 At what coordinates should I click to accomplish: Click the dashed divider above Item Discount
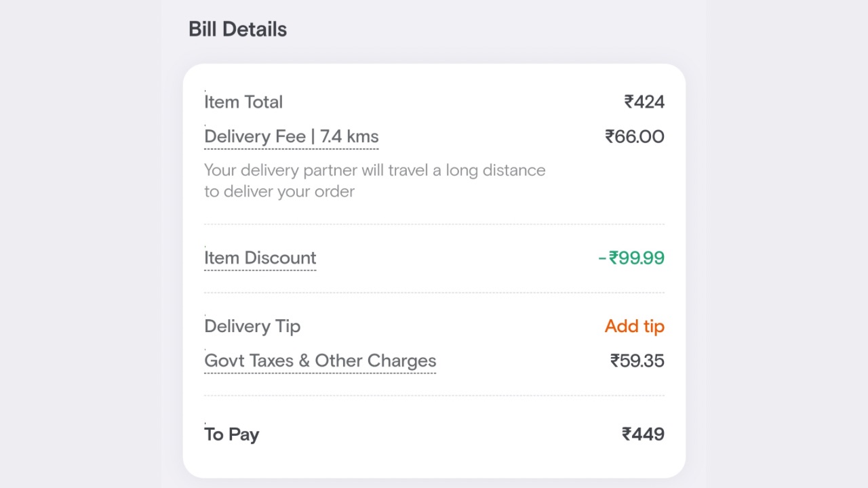[x=434, y=224]
